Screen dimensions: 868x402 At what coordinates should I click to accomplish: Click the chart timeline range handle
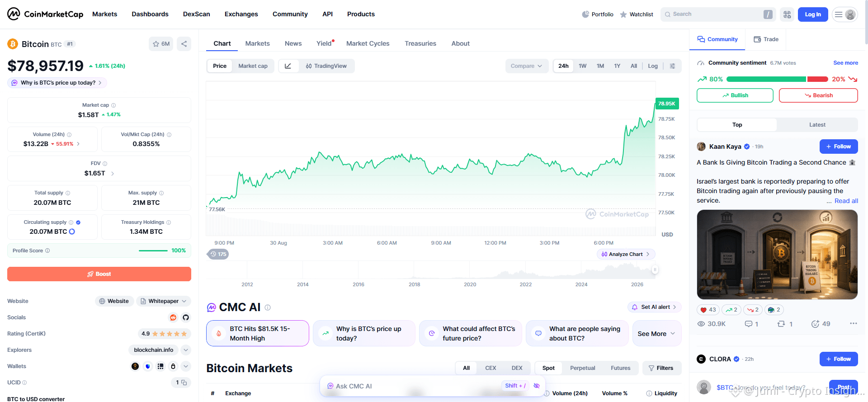[x=655, y=270]
